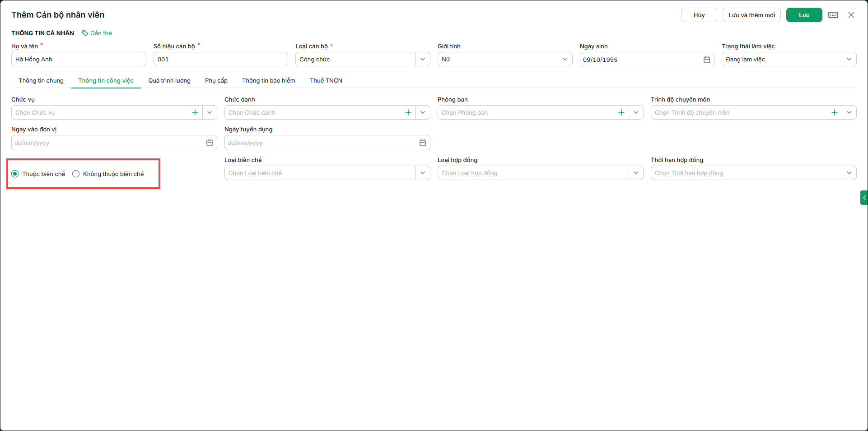Screen dimensions: 868x431
Task: Click the Gắn thẻ link
Action: tap(101, 33)
